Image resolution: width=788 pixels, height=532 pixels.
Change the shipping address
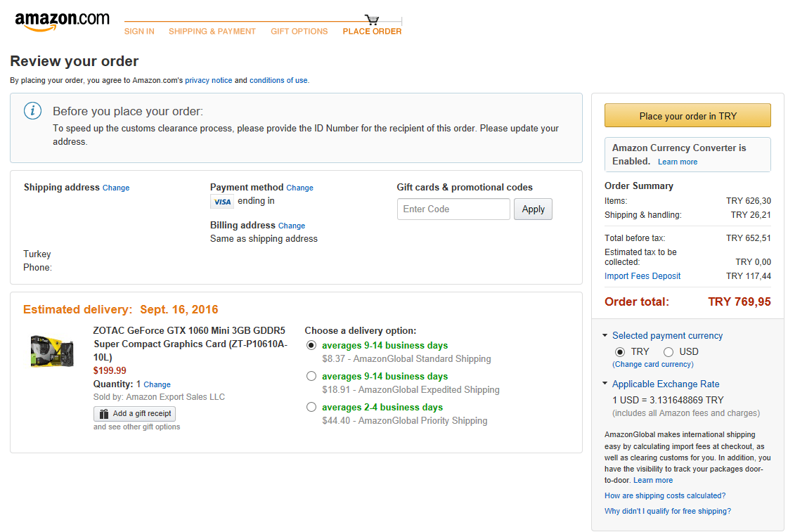click(x=116, y=188)
